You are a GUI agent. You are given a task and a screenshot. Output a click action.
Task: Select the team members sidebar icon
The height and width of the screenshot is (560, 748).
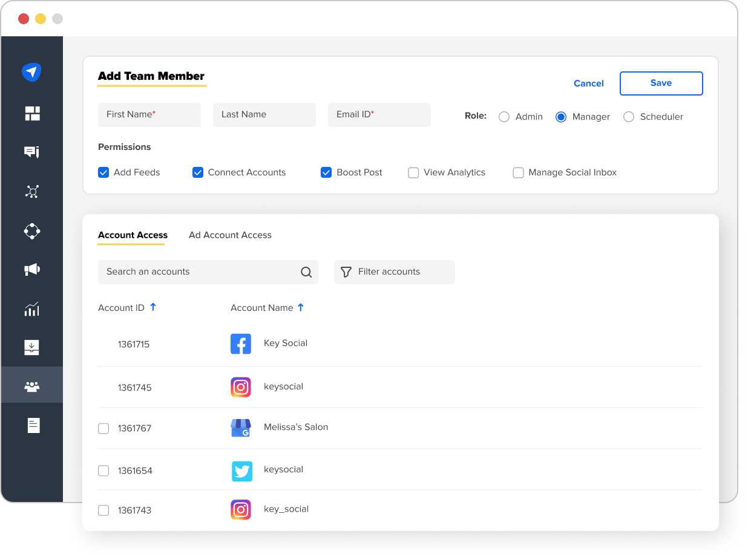tap(32, 386)
